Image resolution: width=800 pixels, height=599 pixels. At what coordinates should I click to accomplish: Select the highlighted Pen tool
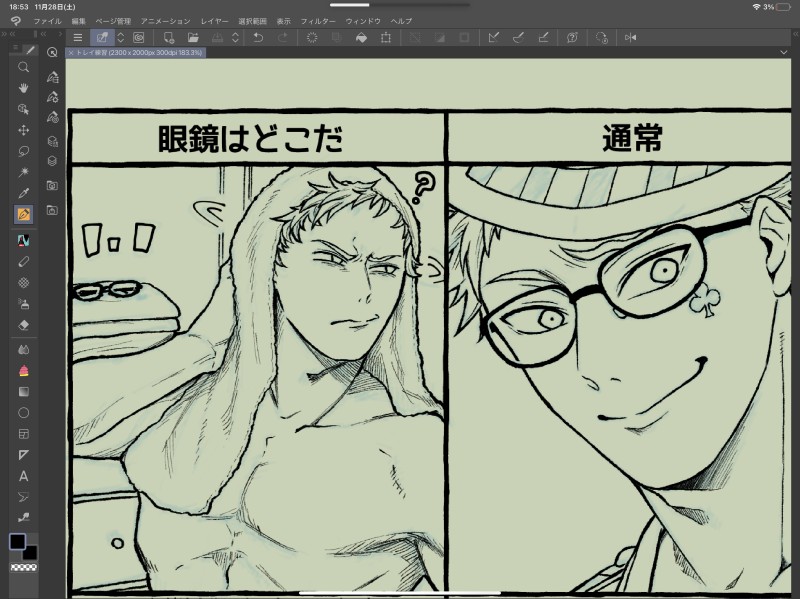pos(23,214)
